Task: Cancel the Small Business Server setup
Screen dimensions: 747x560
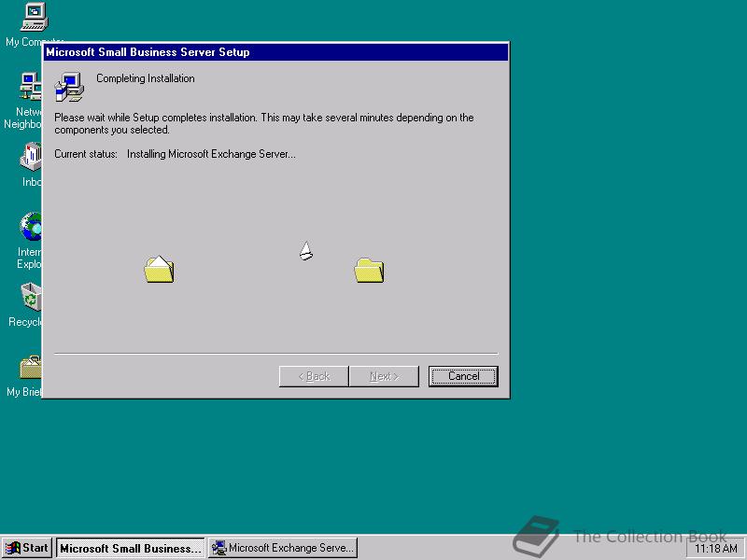Action: click(x=463, y=376)
